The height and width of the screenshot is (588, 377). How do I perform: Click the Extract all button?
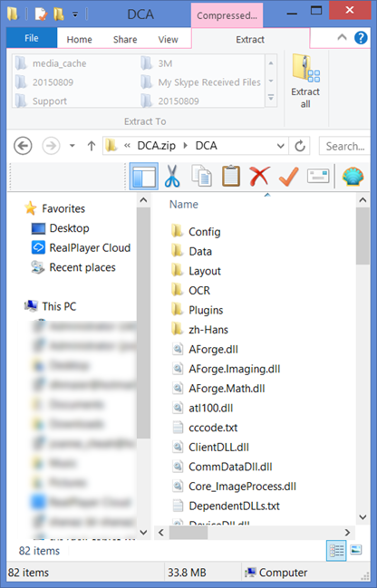click(x=305, y=82)
